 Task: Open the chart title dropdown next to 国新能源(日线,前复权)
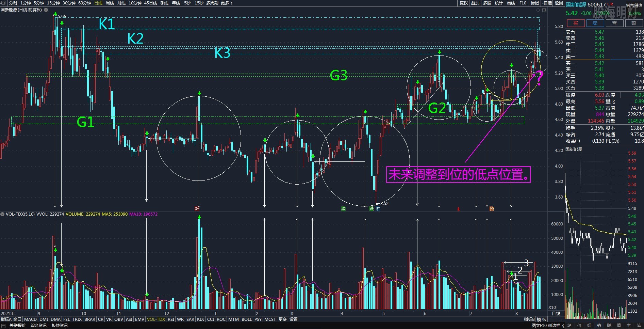(46, 10)
